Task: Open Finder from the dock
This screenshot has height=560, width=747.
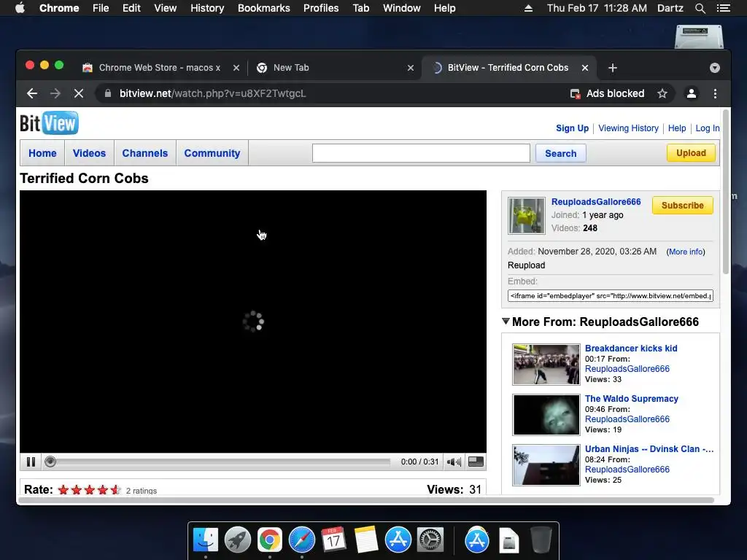Action: click(205, 540)
